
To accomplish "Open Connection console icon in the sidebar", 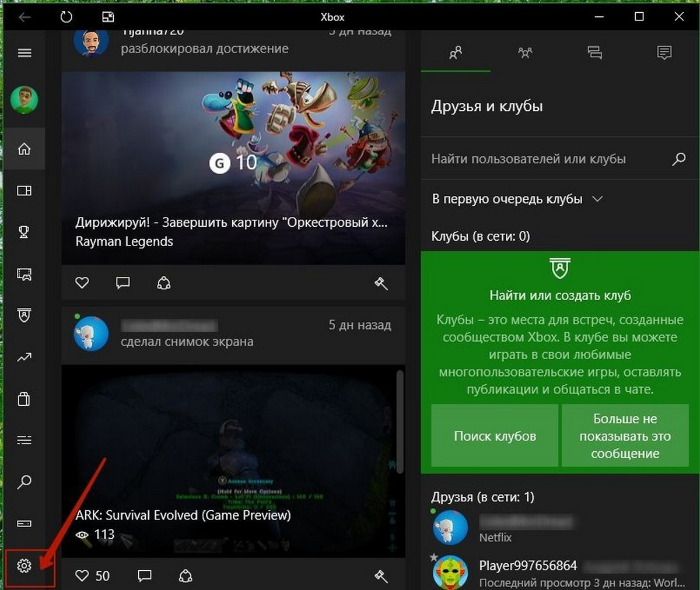I will click(24, 524).
